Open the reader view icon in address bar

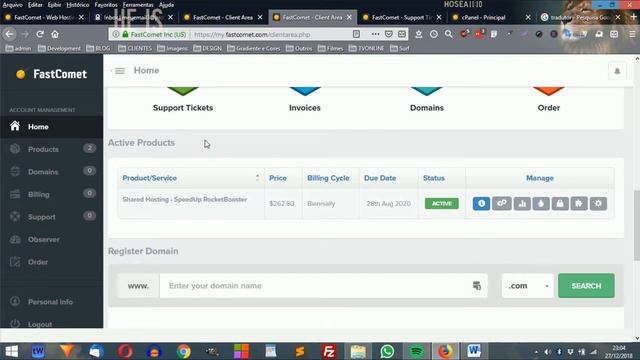356,34
